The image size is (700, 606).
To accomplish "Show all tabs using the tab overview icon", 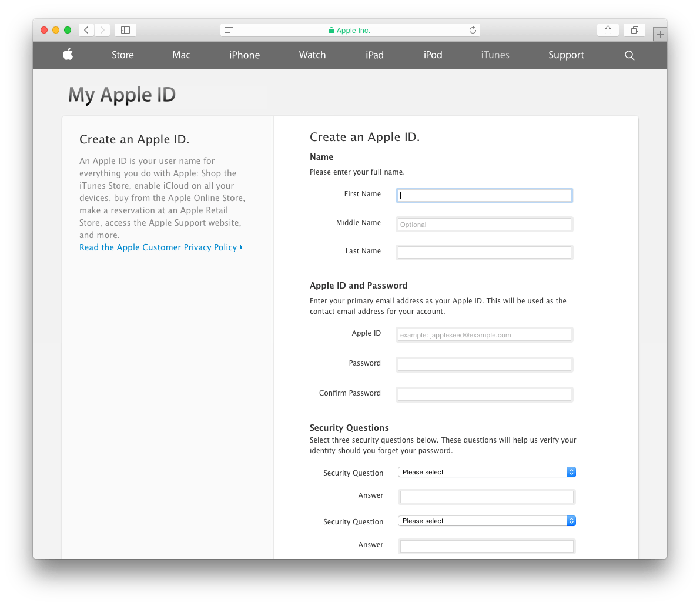I will [634, 29].
